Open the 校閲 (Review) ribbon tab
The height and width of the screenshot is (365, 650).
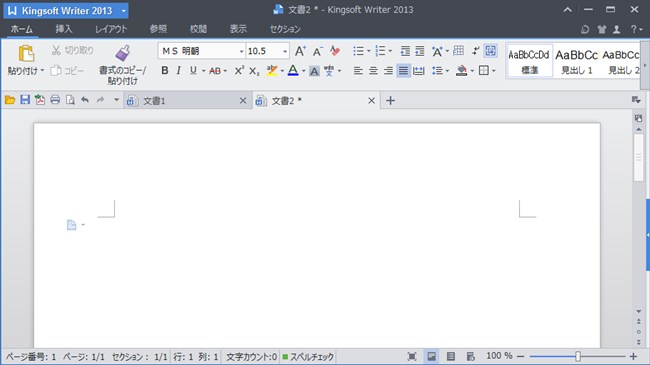[x=198, y=29]
